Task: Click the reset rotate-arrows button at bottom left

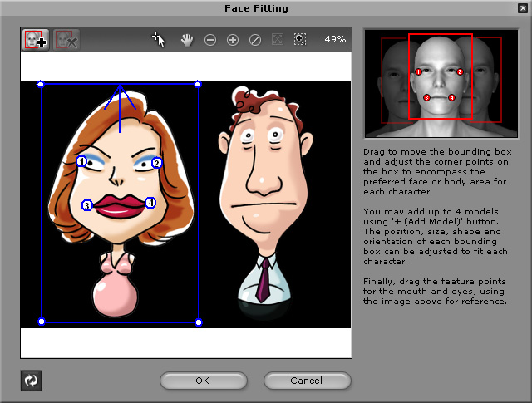Action: (32, 381)
